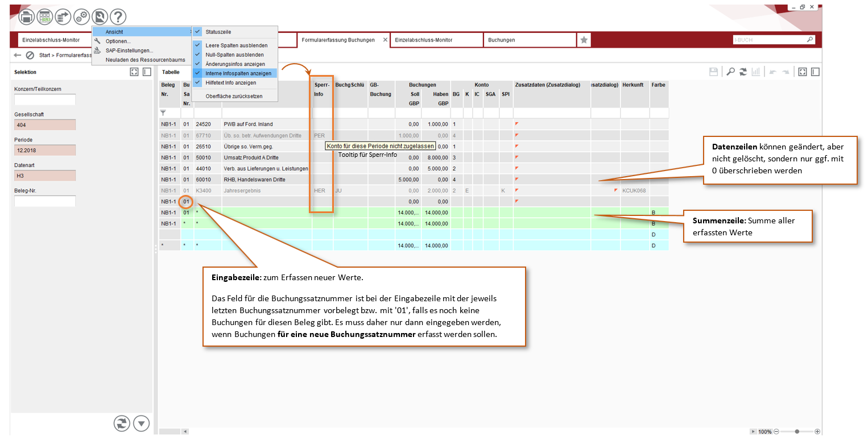Click the Farbe column header
Viewport: 868px width, 441px height.
(x=659, y=94)
